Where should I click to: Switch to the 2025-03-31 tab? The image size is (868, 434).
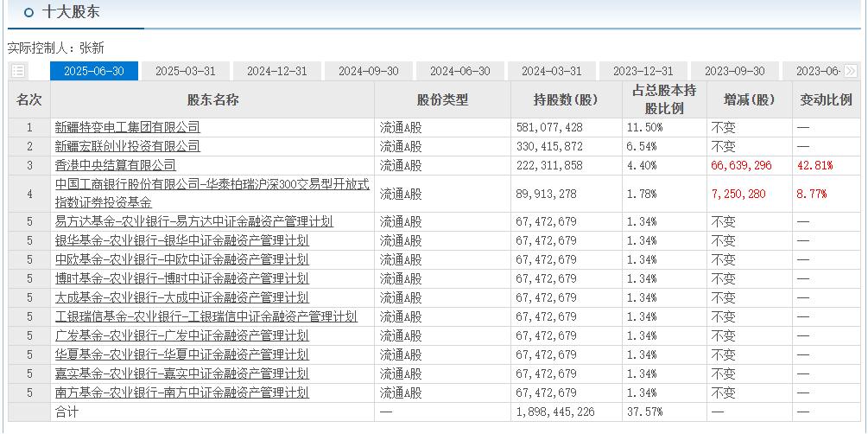pyautogui.click(x=186, y=71)
